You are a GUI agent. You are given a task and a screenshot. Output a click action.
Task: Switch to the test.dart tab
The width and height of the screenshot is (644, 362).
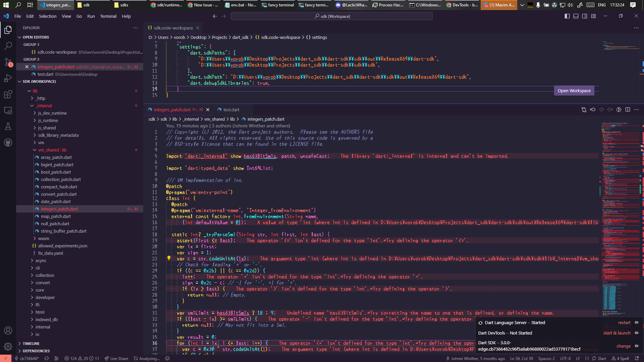231,110
